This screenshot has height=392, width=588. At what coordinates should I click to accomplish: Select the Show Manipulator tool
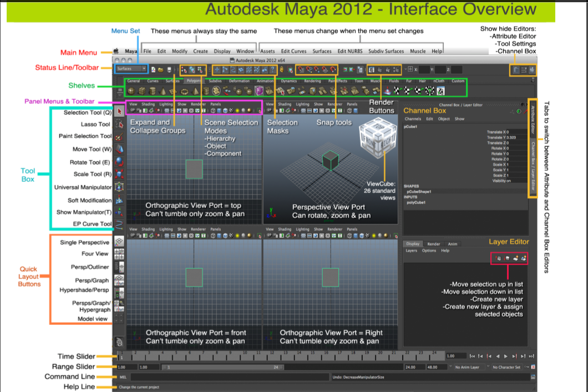(119, 212)
